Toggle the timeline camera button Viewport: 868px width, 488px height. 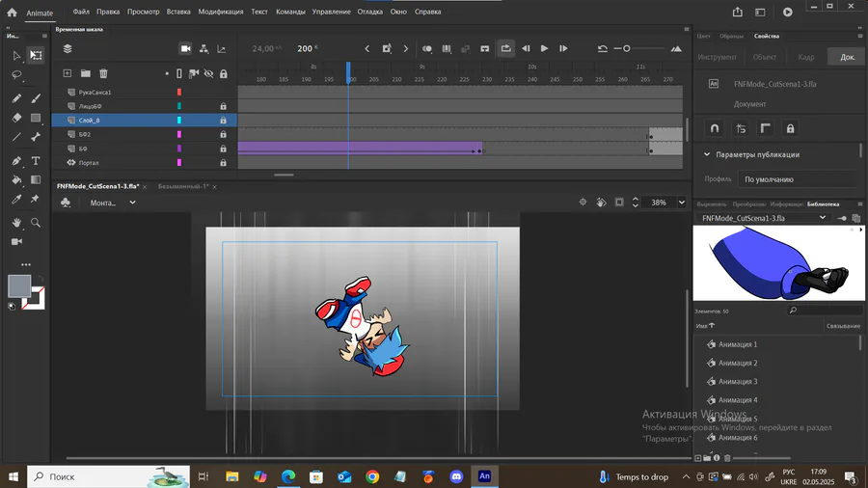coord(185,48)
